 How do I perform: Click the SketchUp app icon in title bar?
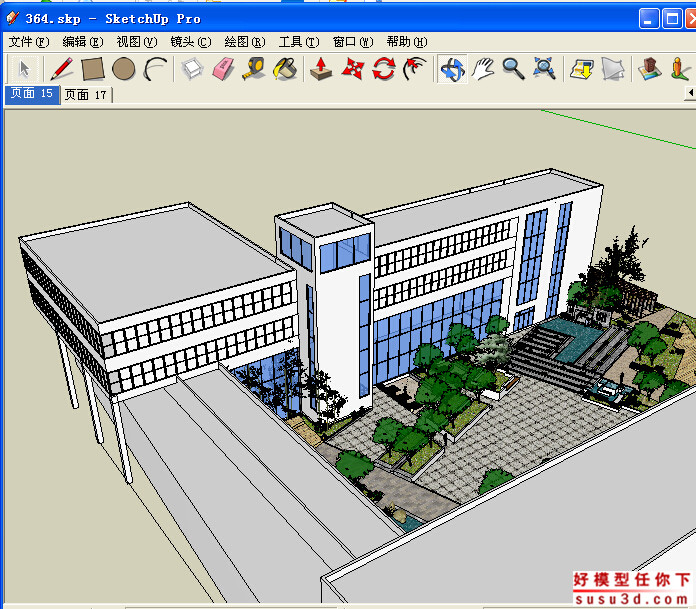[12, 18]
